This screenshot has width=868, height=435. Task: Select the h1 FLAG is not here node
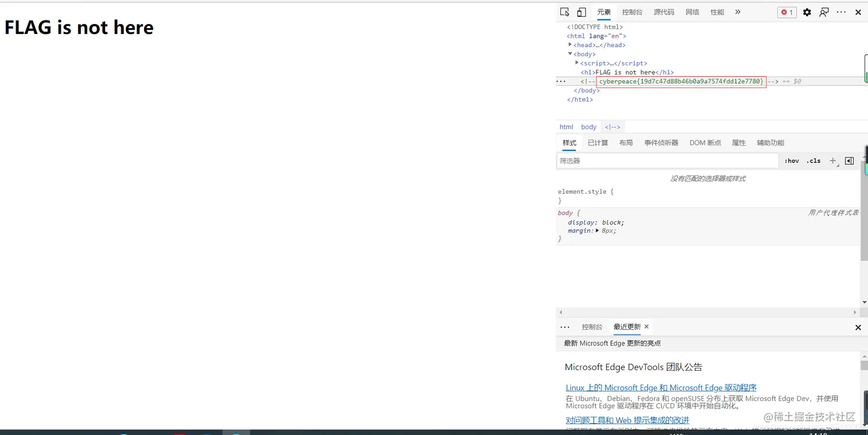click(x=627, y=72)
